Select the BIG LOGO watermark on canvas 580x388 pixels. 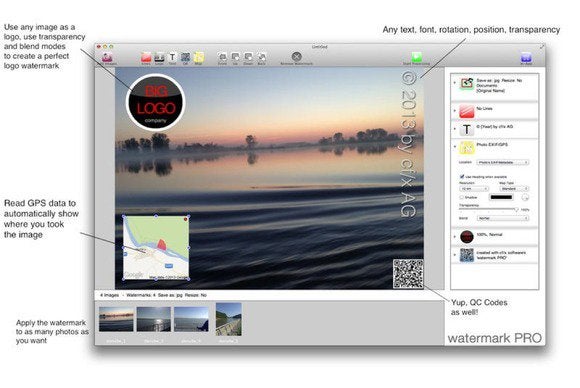click(155, 102)
